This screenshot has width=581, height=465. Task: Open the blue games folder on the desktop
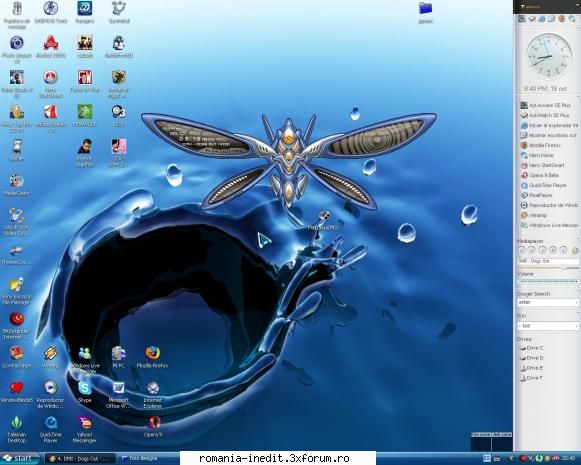(425, 13)
